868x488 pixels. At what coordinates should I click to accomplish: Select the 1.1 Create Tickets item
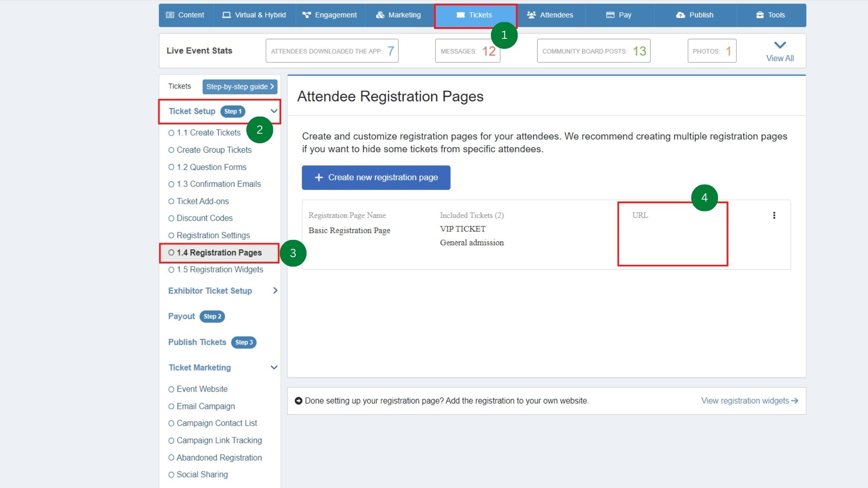tap(208, 132)
